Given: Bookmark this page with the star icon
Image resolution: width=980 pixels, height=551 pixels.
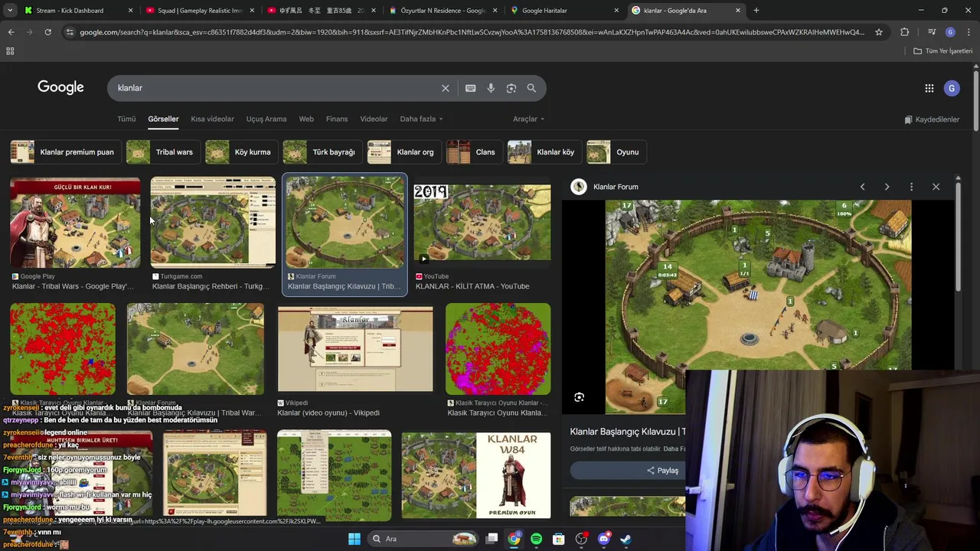Looking at the screenshot, I should pos(879,32).
